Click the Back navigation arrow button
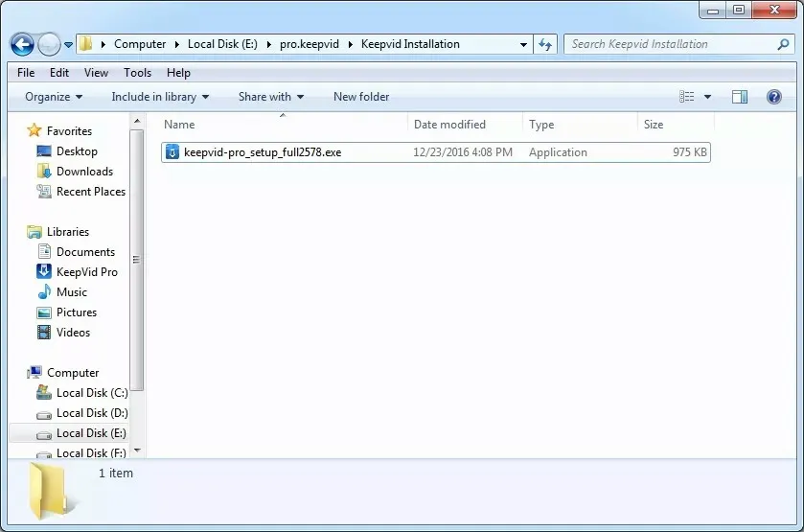804x532 pixels. point(22,45)
